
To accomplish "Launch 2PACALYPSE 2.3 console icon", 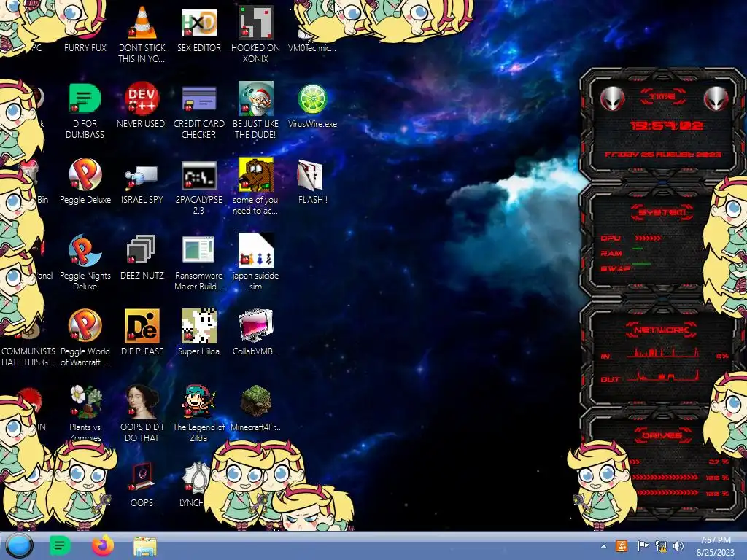I will coord(198,175).
